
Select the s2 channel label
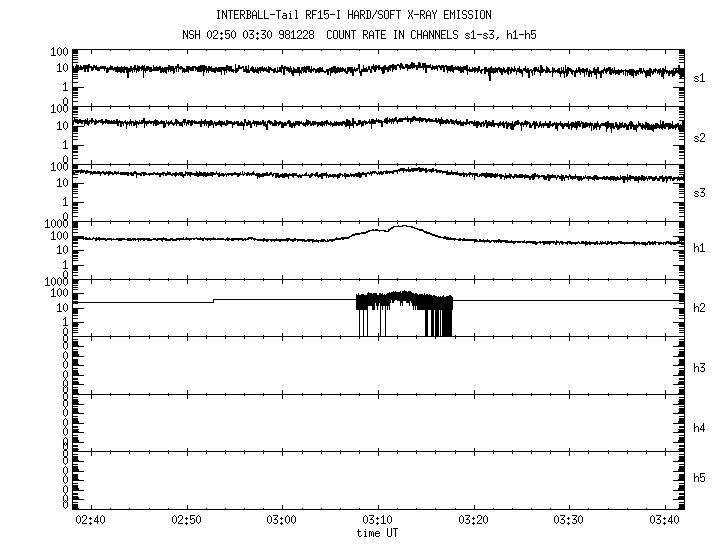pos(699,138)
